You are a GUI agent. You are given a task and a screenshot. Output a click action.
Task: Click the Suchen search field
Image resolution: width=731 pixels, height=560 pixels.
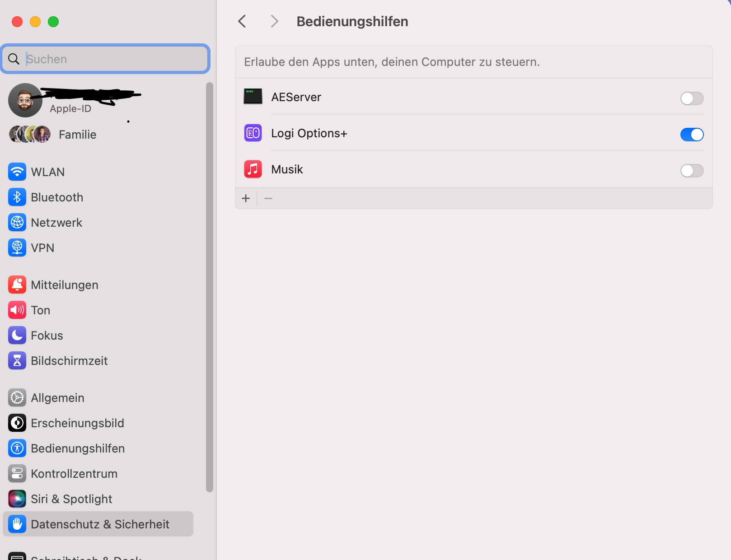pyautogui.click(x=113, y=59)
